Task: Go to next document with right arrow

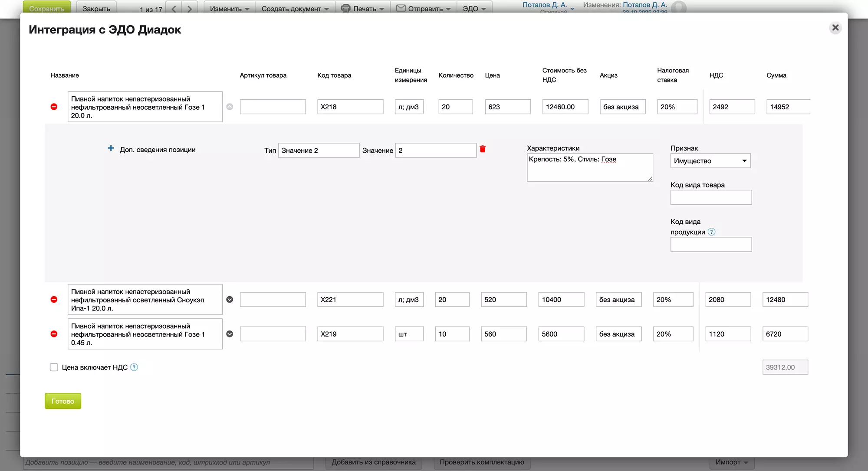Action: coord(189,8)
